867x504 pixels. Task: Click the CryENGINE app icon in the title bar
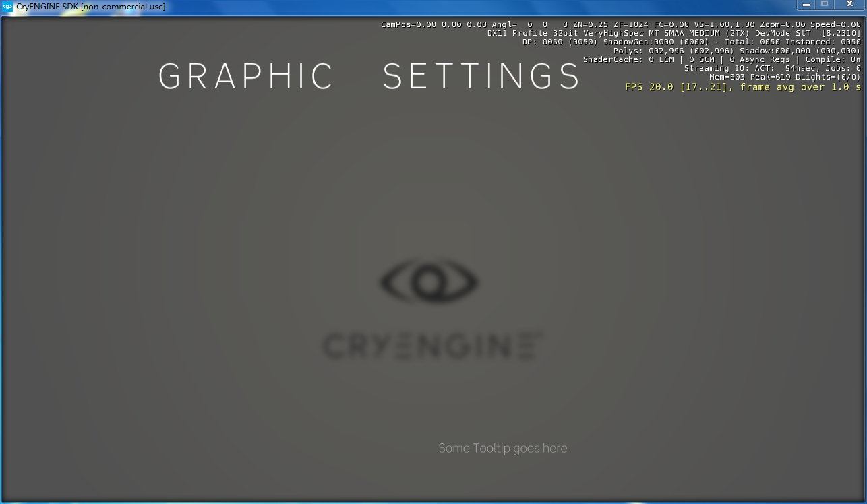pyautogui.click(x=8, y=7)
